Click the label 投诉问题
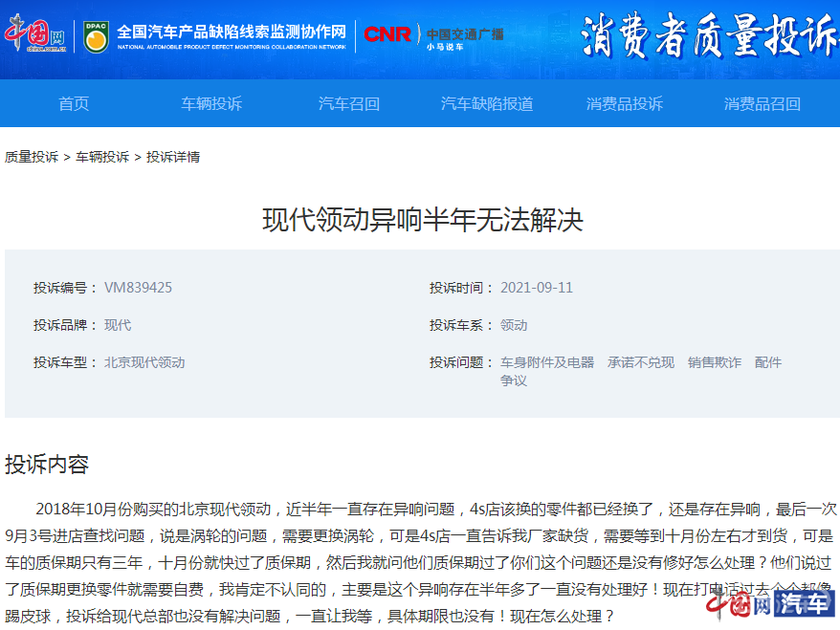Viewport: 840px width, 630px height. [461, 363]
